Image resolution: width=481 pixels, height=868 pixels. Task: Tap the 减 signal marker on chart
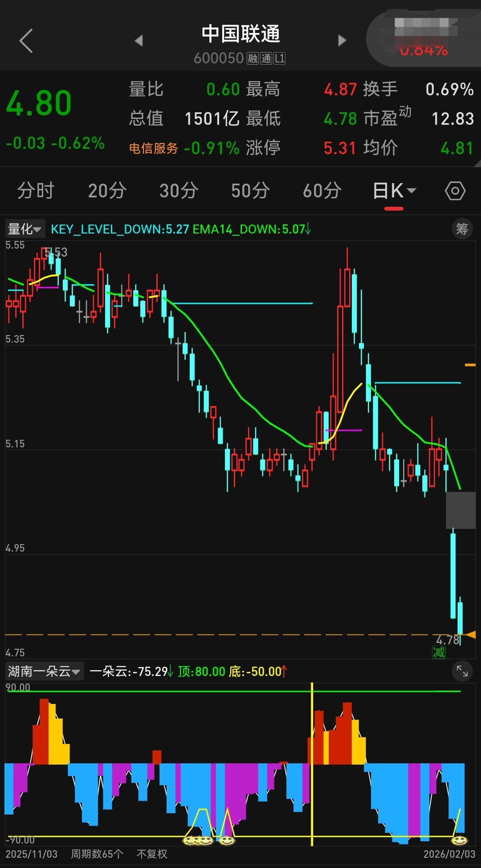coord(439,653)
